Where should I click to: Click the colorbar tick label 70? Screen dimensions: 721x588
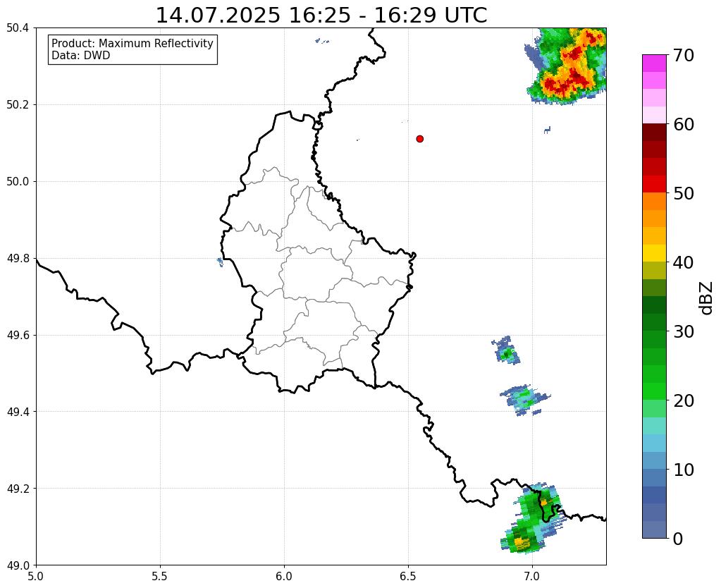[x=684, y=55]
